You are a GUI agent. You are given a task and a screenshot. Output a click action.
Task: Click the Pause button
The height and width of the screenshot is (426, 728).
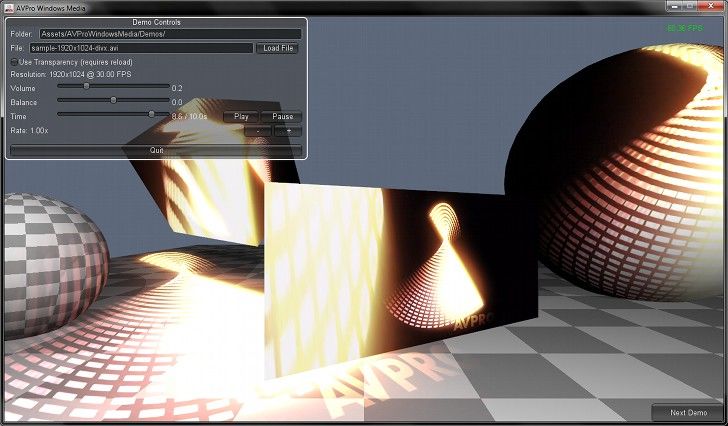282,116
